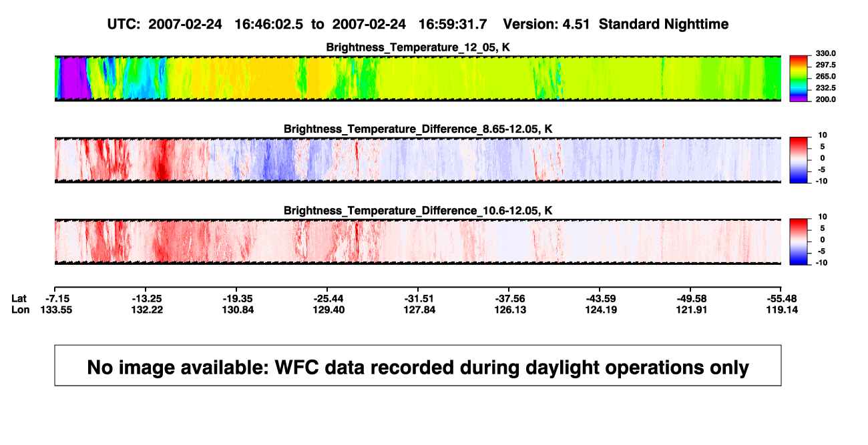Click latitude value -25.44
868x445 pixels.
(327, 298)
